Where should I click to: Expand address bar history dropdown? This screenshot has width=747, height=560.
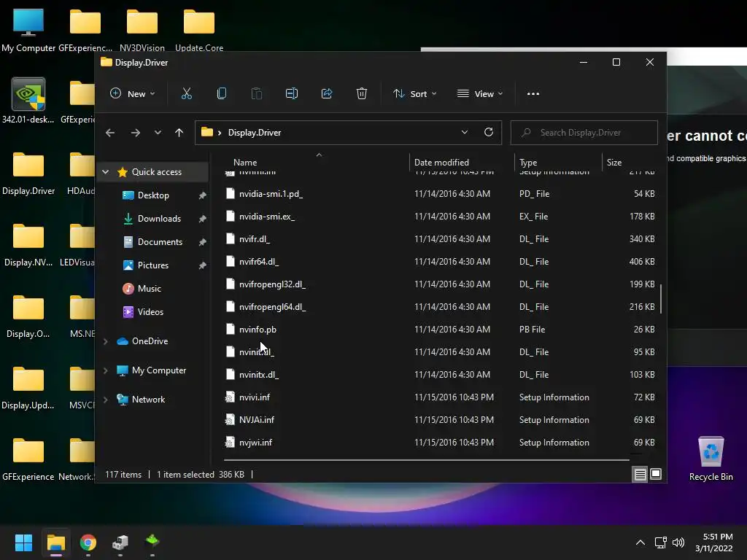coord(465,133)
